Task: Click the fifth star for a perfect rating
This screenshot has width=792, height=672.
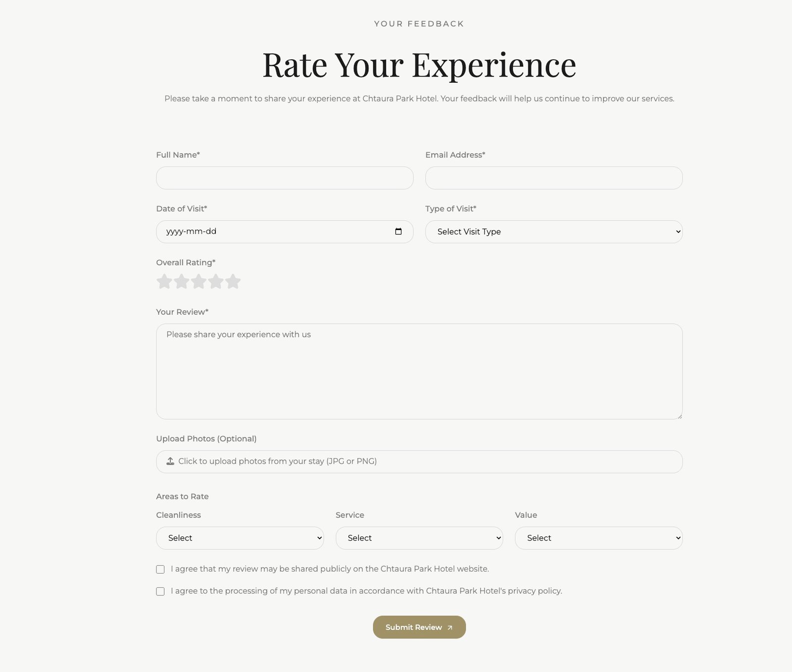Action: click(x=232, y=281)
